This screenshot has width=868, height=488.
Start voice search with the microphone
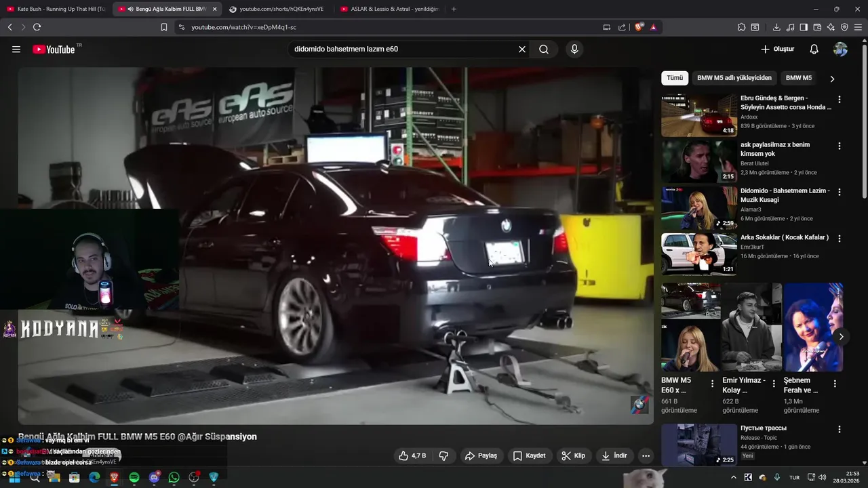[x=574, y=49]
